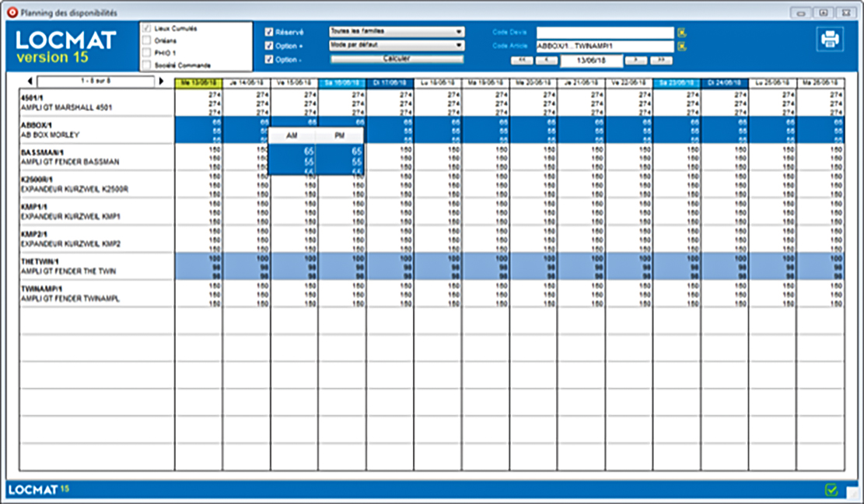Viewport: 864px width, 504px height.
Task: Uncheck the Réservé checkbox
Action: [x=269, y=32]
